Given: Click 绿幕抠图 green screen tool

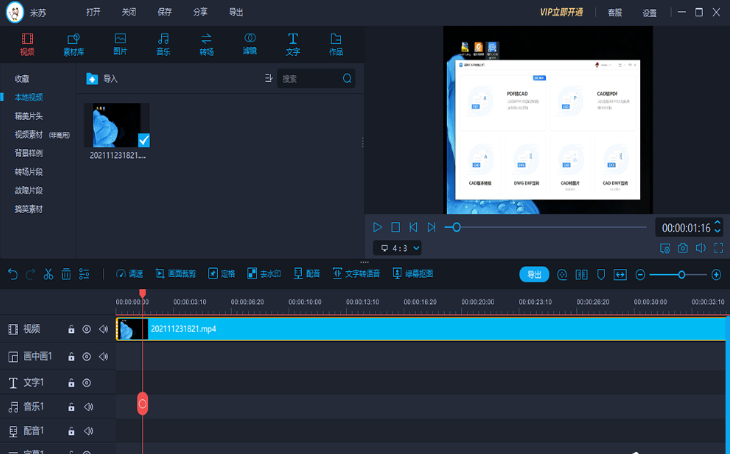Looking at the screenshot, I should tap(413, 274).
